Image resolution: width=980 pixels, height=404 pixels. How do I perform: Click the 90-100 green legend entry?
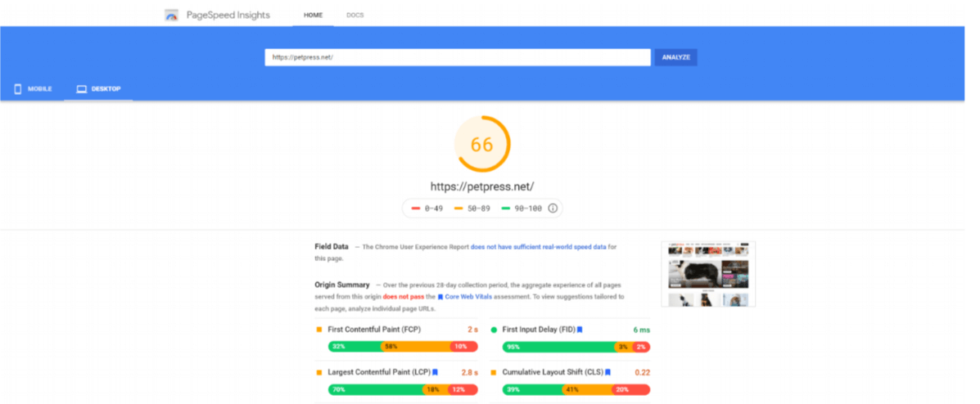[x=522, y=209]
